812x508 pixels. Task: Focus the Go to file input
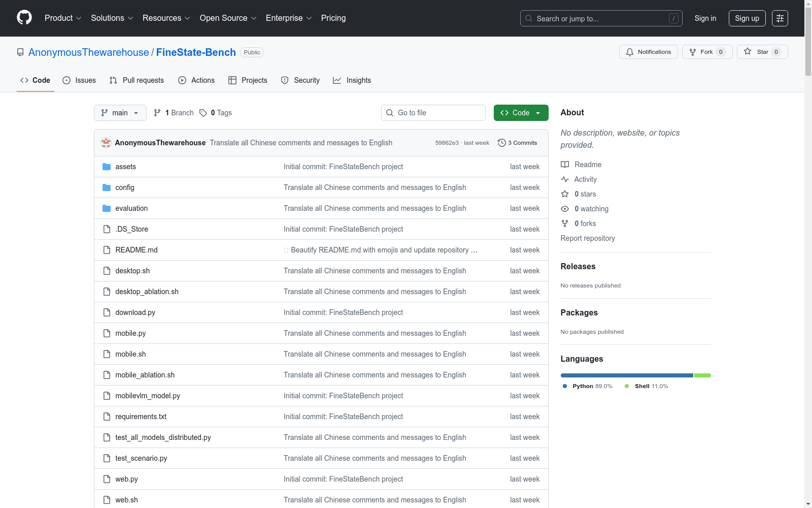[433, 113]
